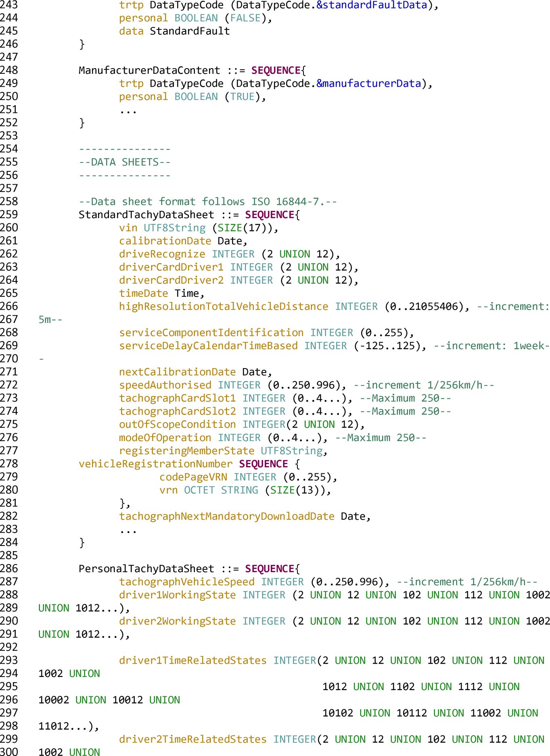Click tachographCardSlot2 field name
The image size is (550, 756).
click(x=177, y=412)
